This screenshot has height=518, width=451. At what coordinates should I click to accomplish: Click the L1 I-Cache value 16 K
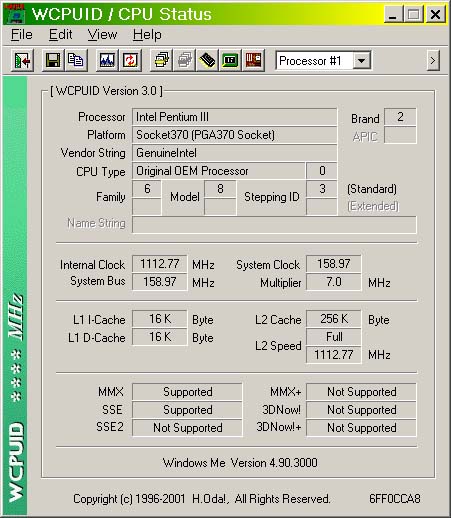160,319
